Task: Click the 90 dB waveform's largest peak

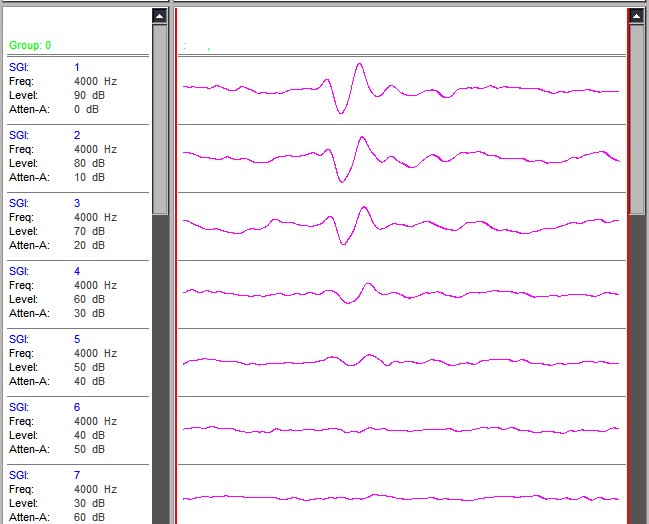Action: 359,66
